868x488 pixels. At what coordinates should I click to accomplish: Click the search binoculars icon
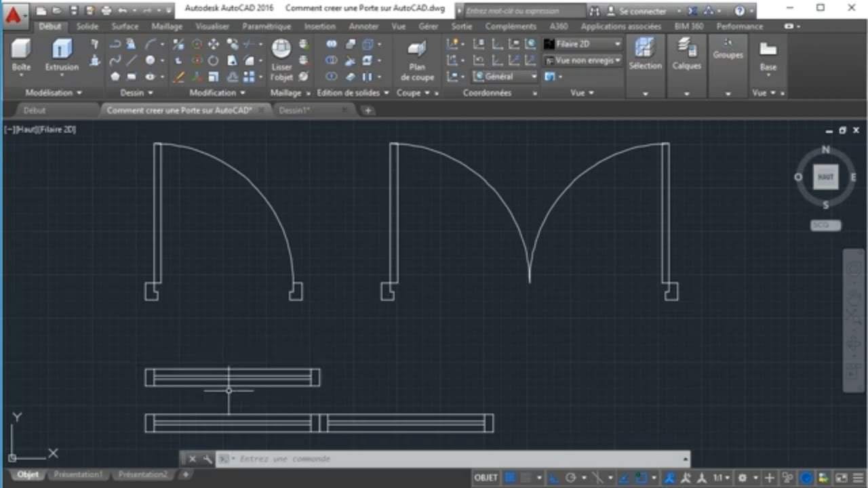coord(595,11)
